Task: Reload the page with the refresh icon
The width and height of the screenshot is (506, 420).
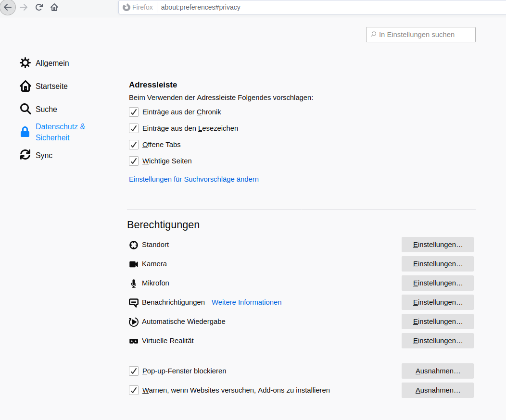Action: [39, 7]
